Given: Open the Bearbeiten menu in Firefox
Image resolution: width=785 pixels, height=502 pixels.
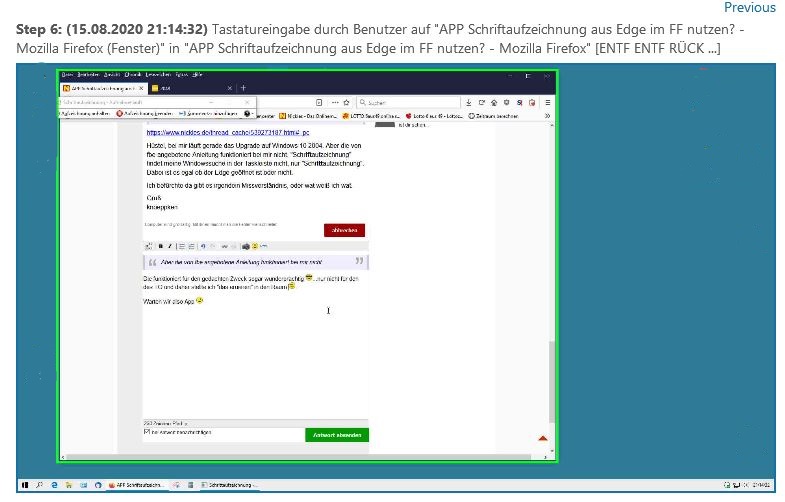Looking at the screenshot, I should (88, 75).
